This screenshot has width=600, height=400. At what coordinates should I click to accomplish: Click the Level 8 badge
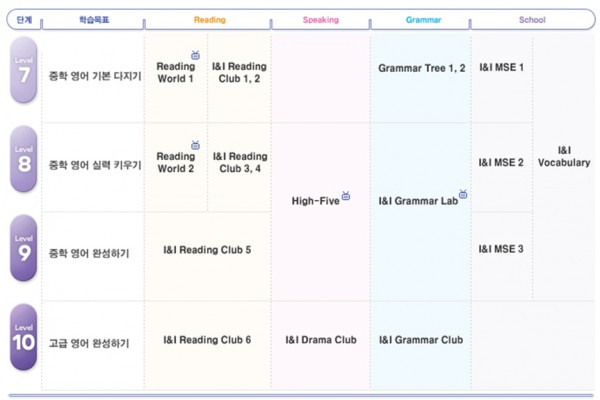coord(24,159)
